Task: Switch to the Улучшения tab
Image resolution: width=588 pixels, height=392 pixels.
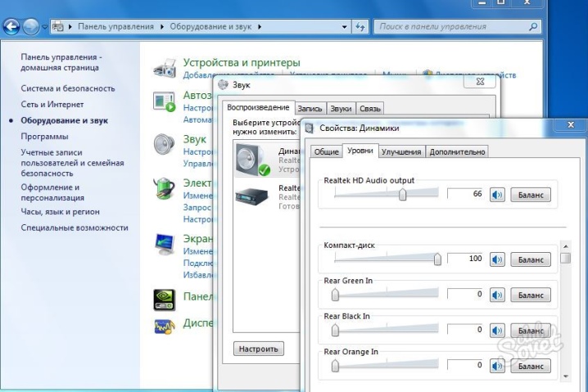Action: click(x=401, y=151)
